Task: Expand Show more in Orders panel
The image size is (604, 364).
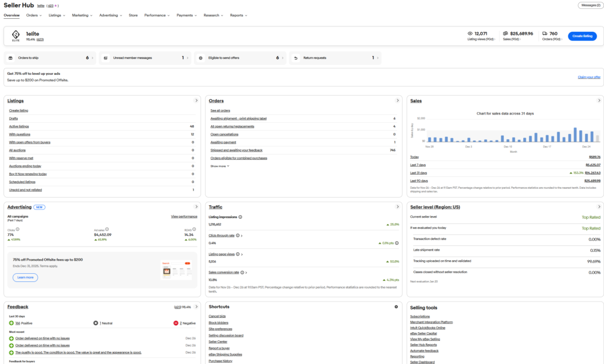Action: click(x=219, y=166)
